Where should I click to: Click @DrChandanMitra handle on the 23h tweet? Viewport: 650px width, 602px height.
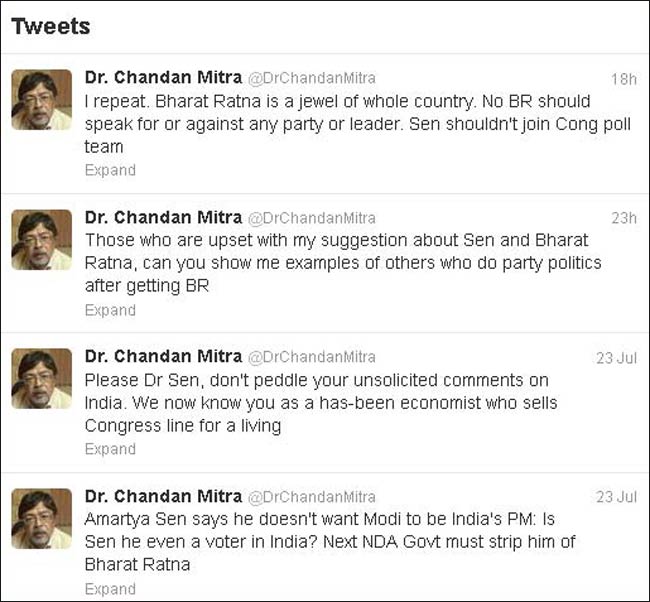(x=311, y=218)
